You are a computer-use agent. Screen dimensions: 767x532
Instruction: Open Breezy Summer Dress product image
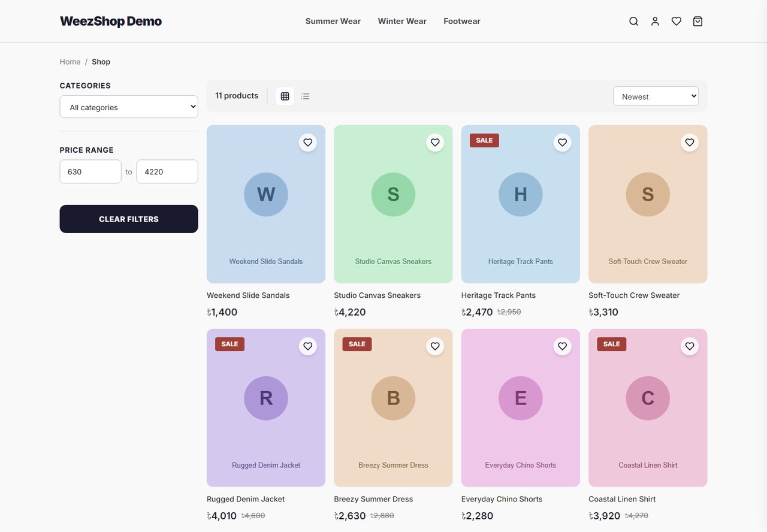click(x=393, y=408)
